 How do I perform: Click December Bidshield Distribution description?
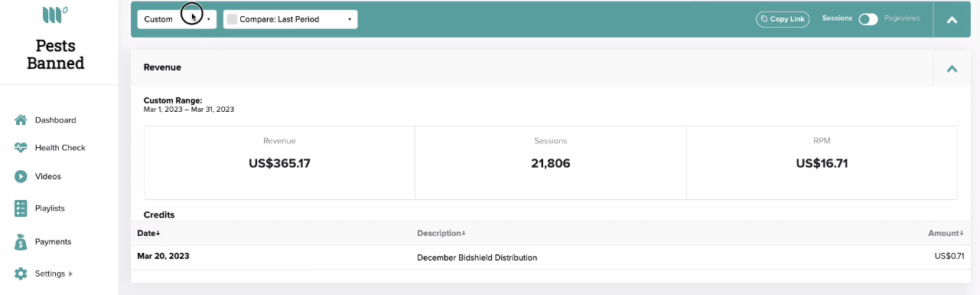[477, 257]
